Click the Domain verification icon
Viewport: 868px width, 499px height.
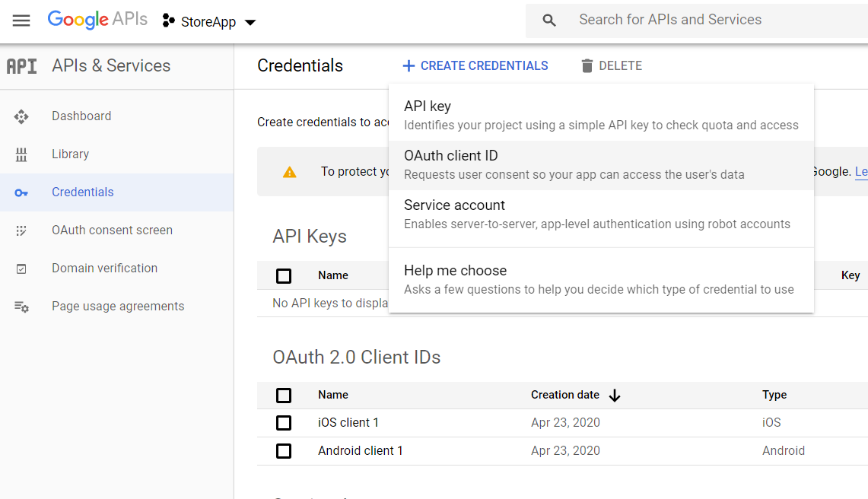pyautogui.click(x=21, y=269)
